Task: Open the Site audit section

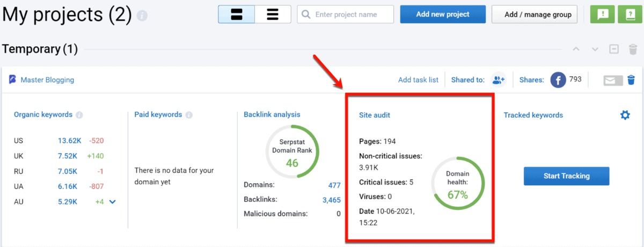Action: pos(375,115)
